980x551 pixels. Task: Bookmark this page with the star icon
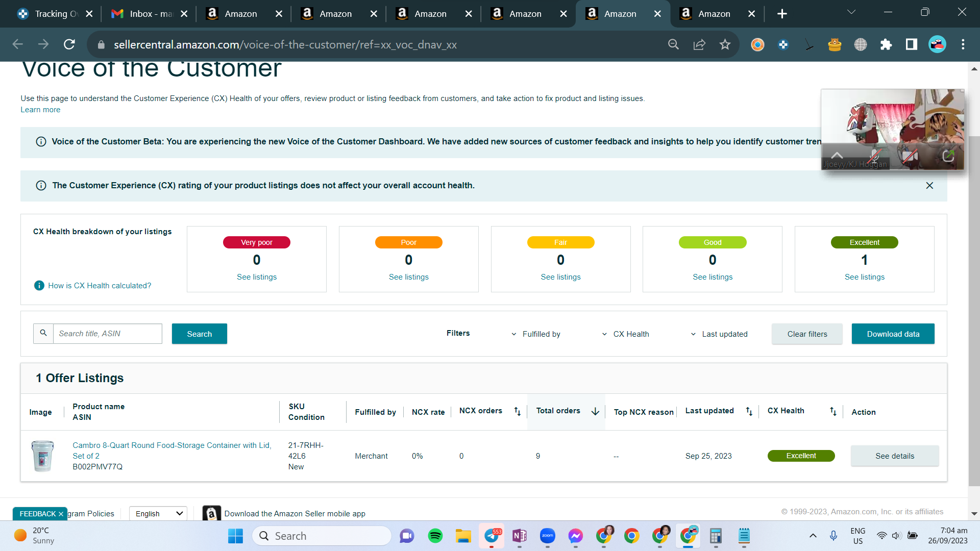pyautogui.click(x=725, y=45)
